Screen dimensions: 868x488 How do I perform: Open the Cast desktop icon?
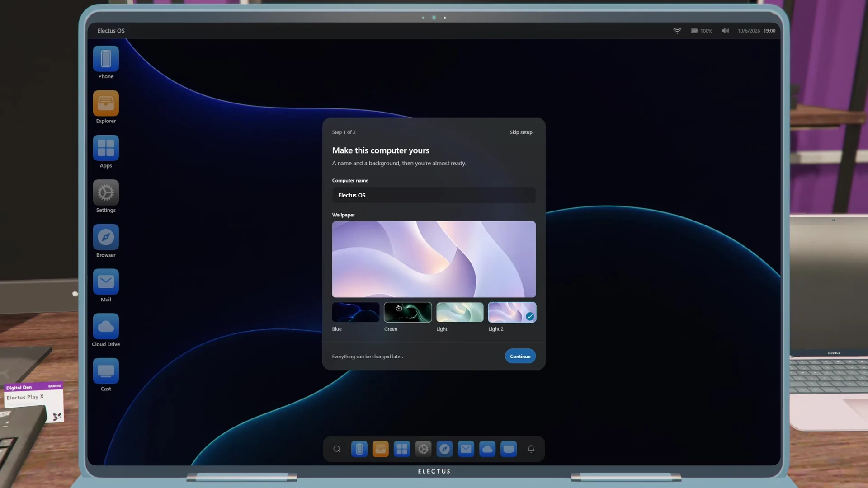coord(106,371)
